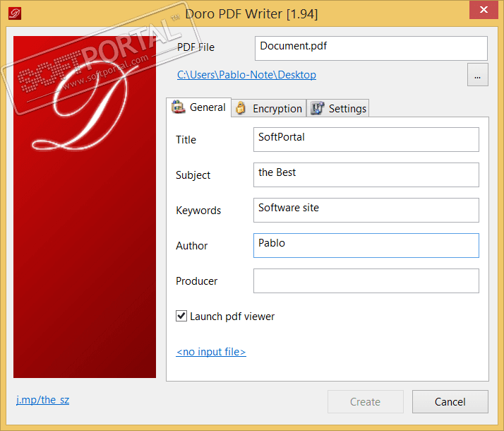
Task: Click the browse button with three dots
Action: pos(478,75)
